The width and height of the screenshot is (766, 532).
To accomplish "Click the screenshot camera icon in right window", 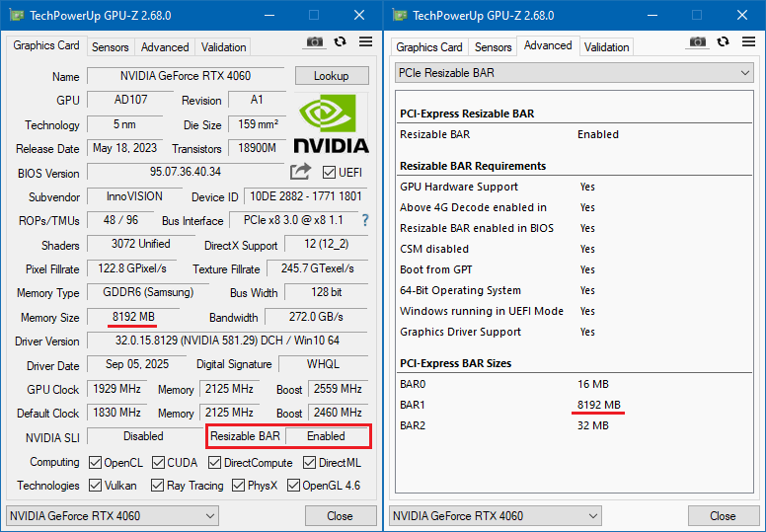I will tap(698, 42).
